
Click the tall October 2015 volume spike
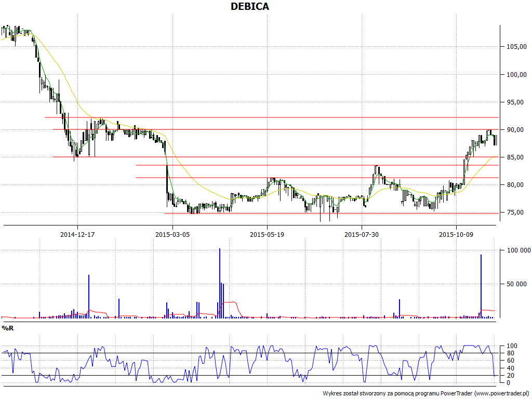[481, 286]
